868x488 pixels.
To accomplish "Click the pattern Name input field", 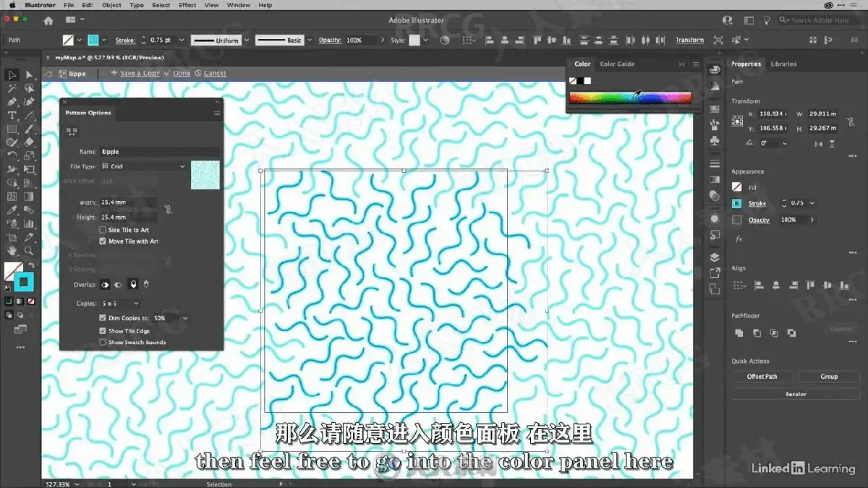I will point(160,152).
